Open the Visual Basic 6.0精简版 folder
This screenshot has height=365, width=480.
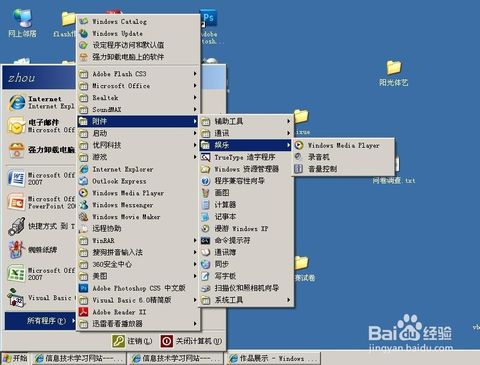(x=138, y=300)
